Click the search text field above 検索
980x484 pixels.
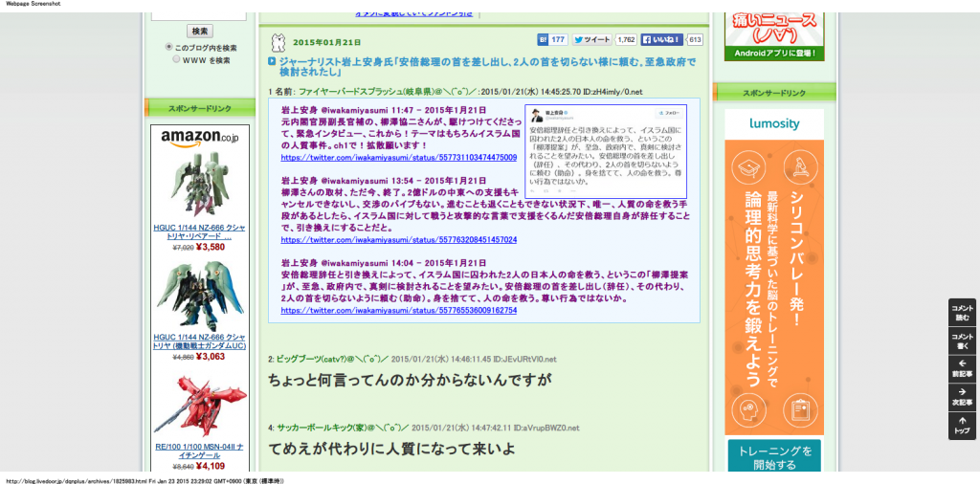199,15
